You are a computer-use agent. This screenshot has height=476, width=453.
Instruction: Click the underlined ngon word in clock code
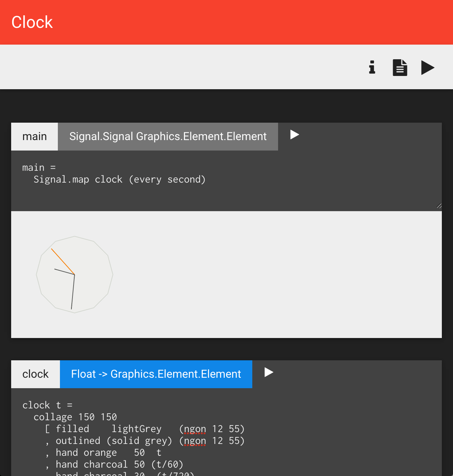(194, 429)
